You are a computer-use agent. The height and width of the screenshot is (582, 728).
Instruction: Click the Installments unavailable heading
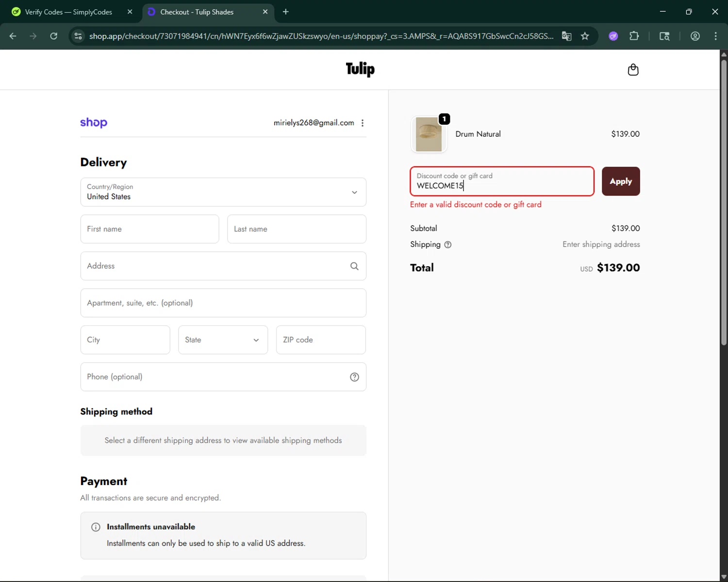click(x=151, y=527)
